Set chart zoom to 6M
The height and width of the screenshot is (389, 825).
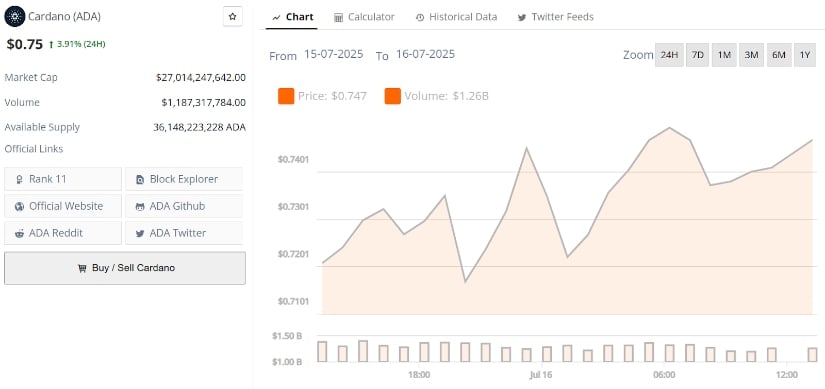[779, 55]
